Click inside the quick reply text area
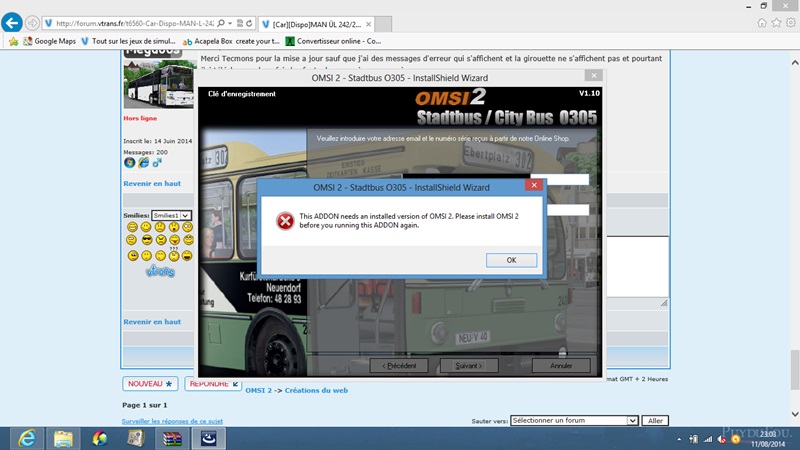The height and width of the screenshot is (450, 800). [638, 266]
